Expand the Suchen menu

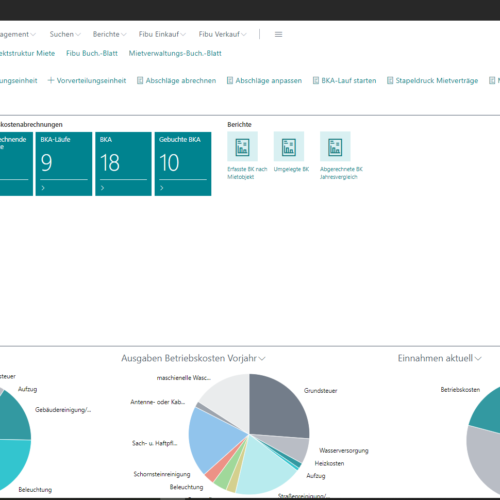pyautogui.click(x=65, y=34)
